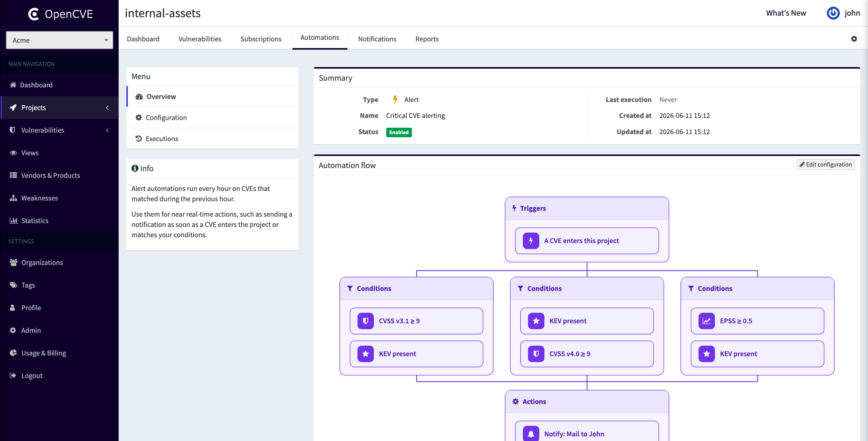Open Executions in the Menu panel
Screen dimensions: 868x441
point(212,139)
